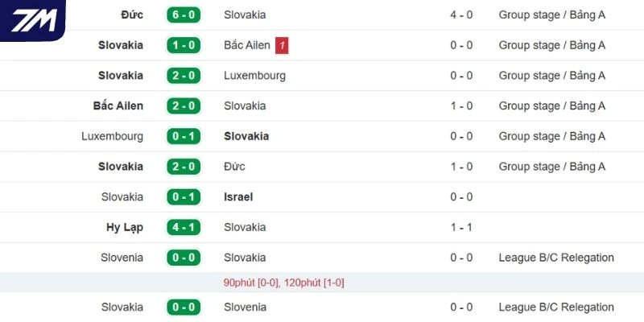Viewport: 644px width, 322px height.
Task: Open the Hy Lạp team page
Action: click(x=124, y=227)
